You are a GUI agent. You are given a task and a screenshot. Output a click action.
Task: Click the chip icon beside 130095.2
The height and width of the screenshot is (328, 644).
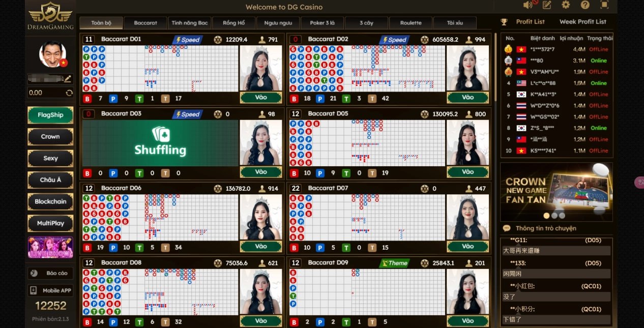425,114
